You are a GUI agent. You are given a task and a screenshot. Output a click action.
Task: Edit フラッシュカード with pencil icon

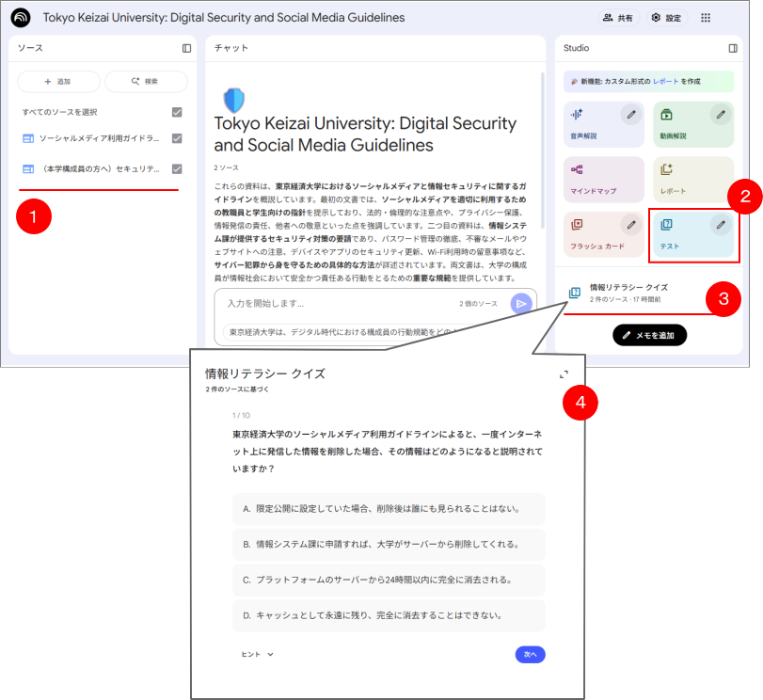click(631, 225)
